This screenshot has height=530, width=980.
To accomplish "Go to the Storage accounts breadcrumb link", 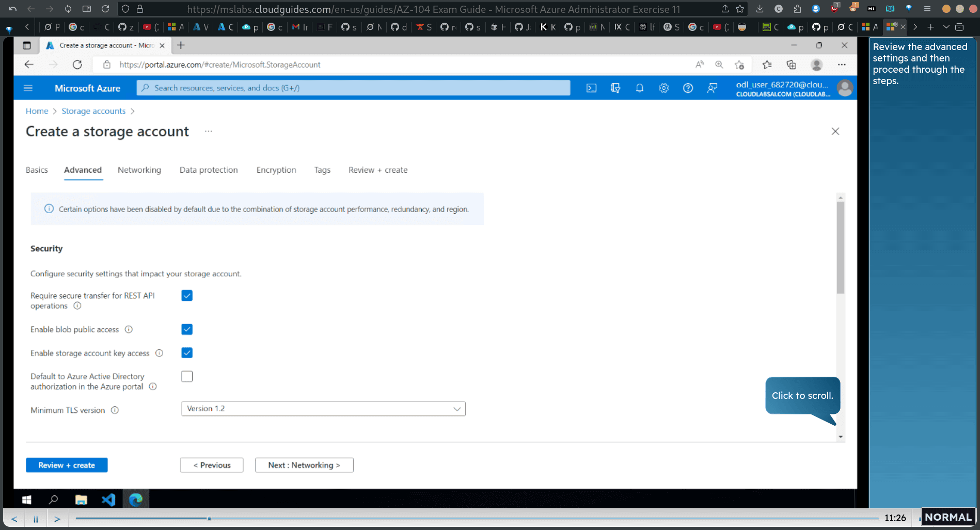I will click(x=93, y=111).
